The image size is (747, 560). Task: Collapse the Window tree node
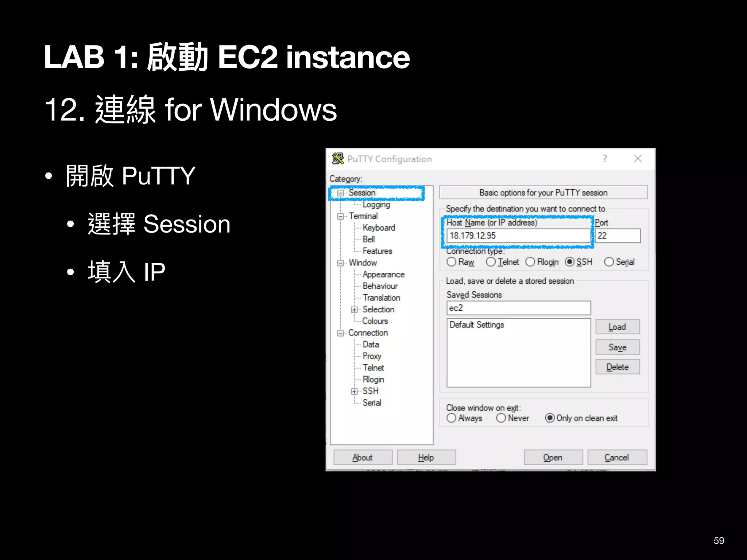point(340,263)
